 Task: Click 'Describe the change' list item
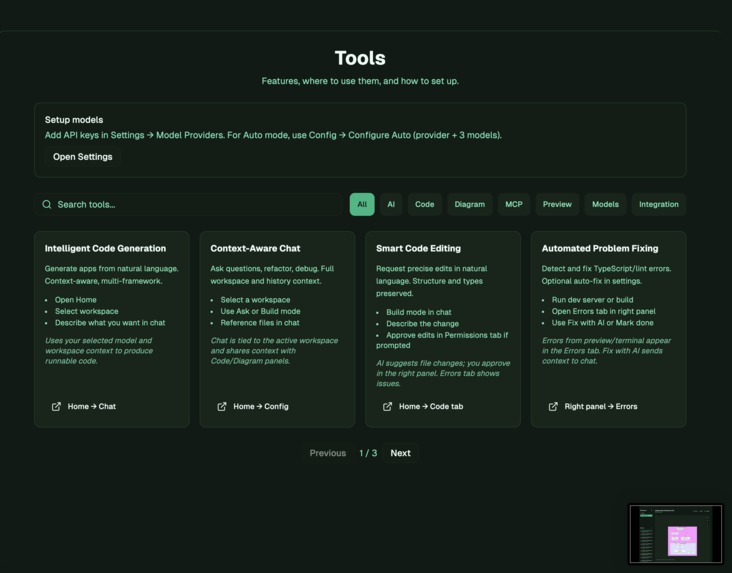[x=422, y=324]
